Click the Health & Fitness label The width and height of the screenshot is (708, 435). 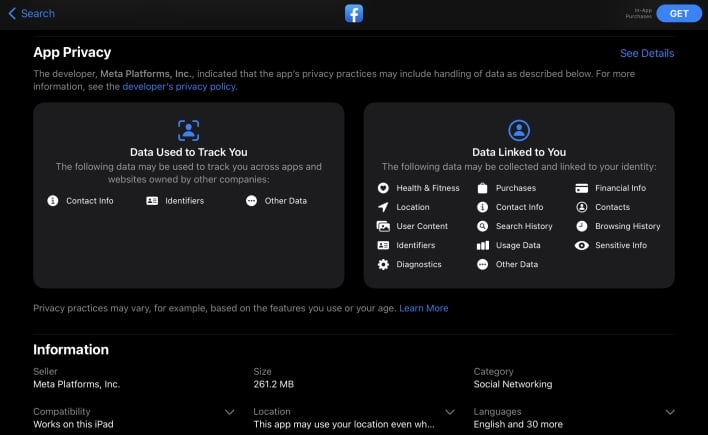coord(428,188)
